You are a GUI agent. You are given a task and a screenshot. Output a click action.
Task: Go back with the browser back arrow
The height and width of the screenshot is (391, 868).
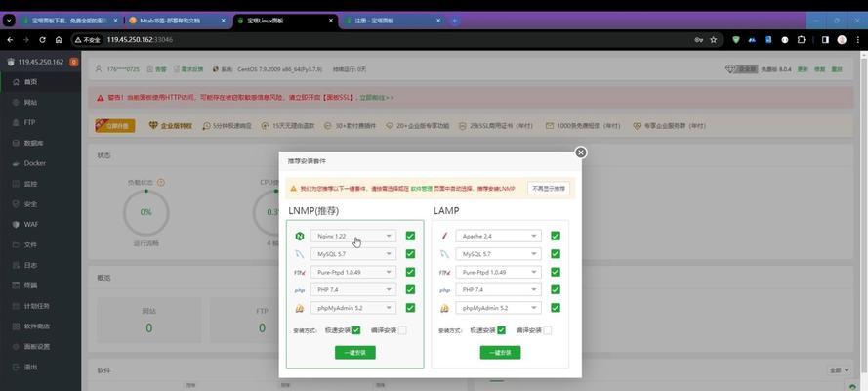pyautogui.click(x=10, y=40)
